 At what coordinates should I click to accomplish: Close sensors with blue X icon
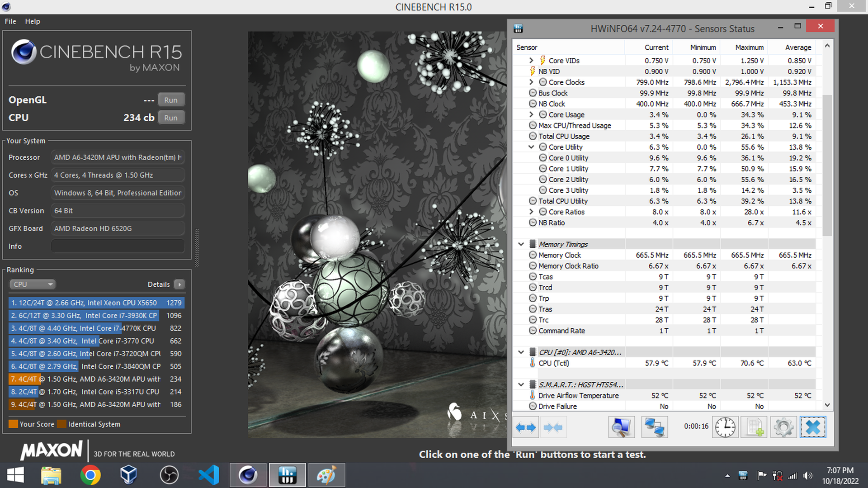[x=813, y=427]
